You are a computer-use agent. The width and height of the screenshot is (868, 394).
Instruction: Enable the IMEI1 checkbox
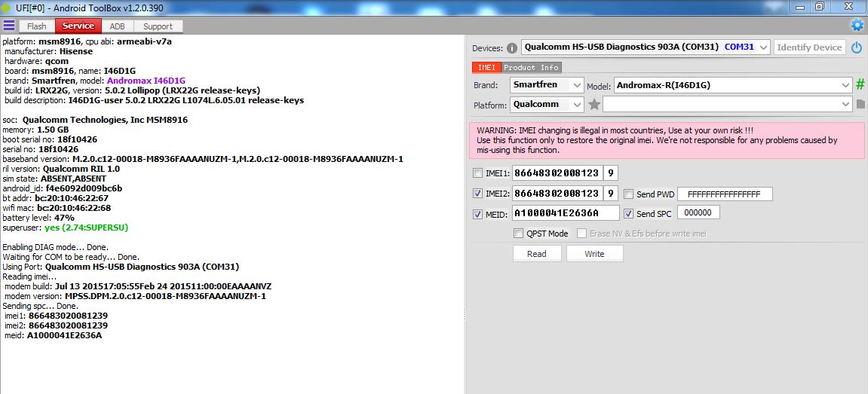tap(477, 173)
